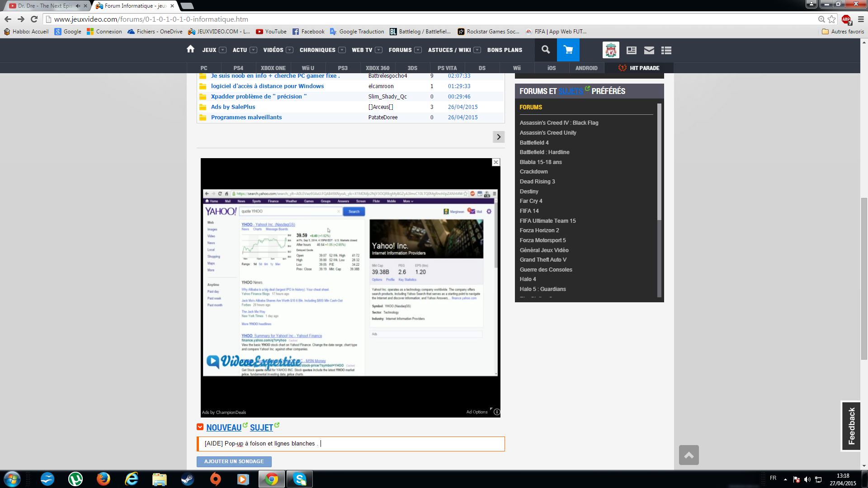The height and width of the screenshot is (488, 868).
Task: Click the favorite forums list scrollbar
Action: [x=659, y=163]
